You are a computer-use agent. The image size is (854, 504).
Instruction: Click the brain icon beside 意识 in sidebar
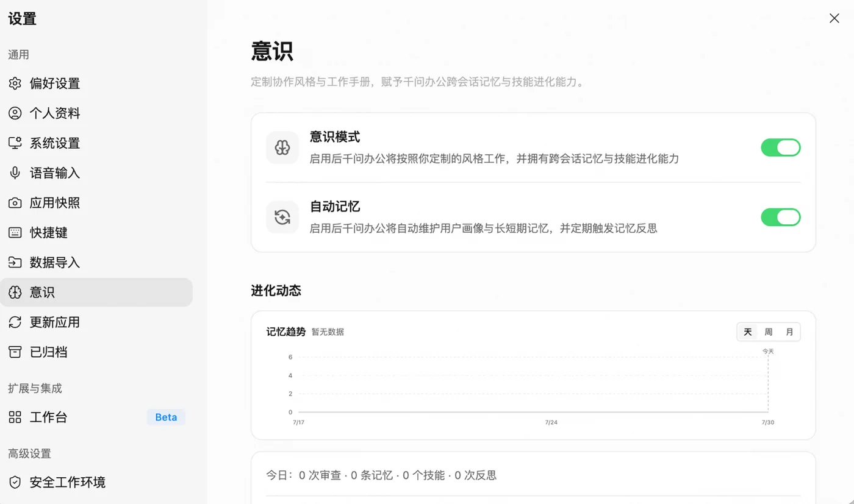[x=15, y=293]
